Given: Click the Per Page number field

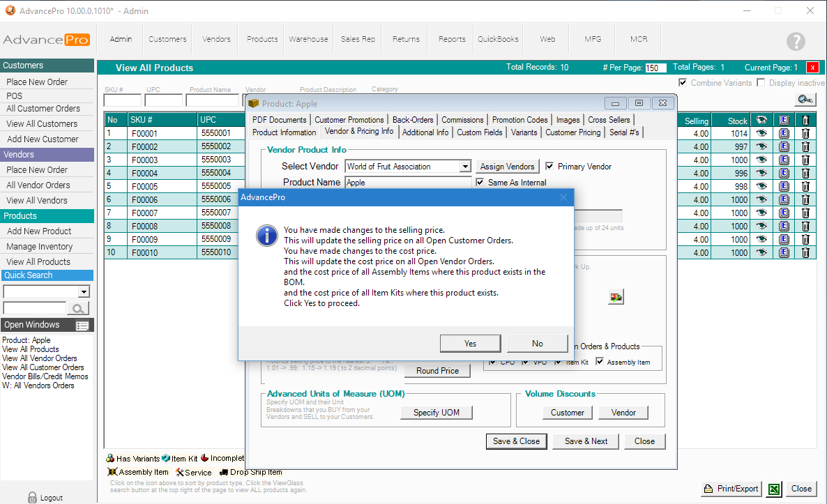Looking at the screenshot, I should point(655,68).
